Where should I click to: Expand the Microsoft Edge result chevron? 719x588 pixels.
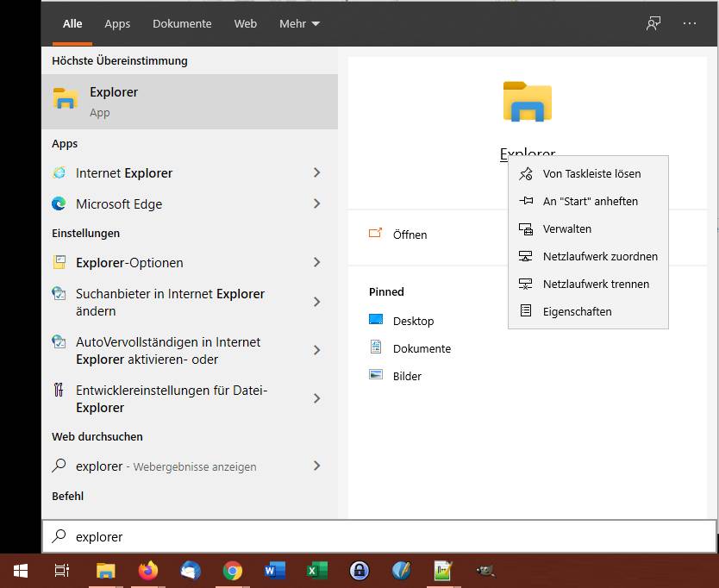point(316,204)
